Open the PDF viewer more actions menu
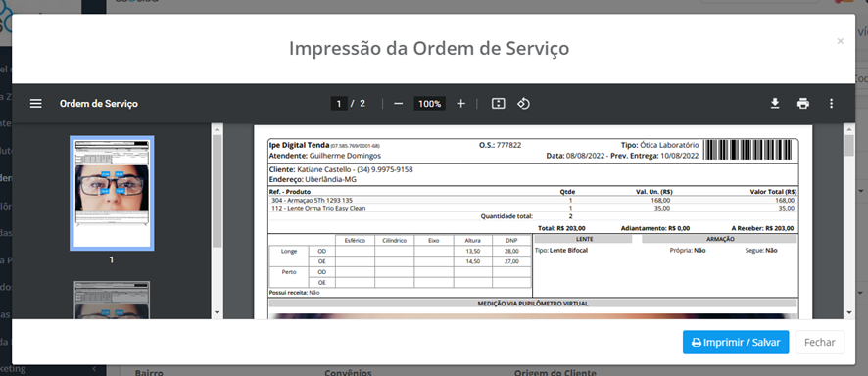The height and width of the screenshot is (376, 868). [x=831, y=104]
